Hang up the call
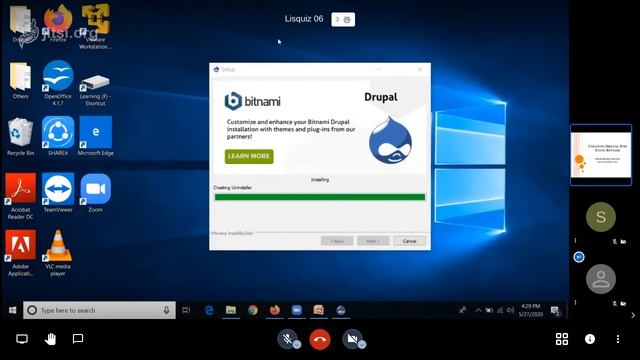640x360 pixels. pos(320,339)
